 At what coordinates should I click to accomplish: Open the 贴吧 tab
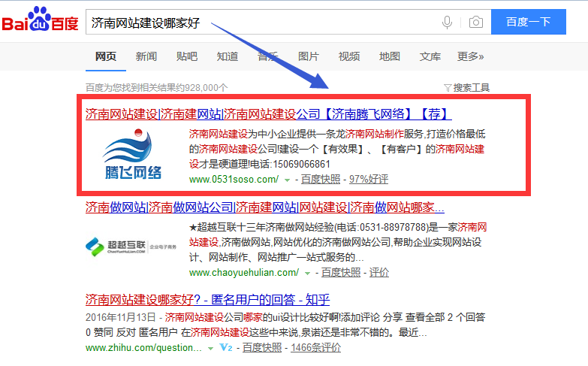point(187,56)
